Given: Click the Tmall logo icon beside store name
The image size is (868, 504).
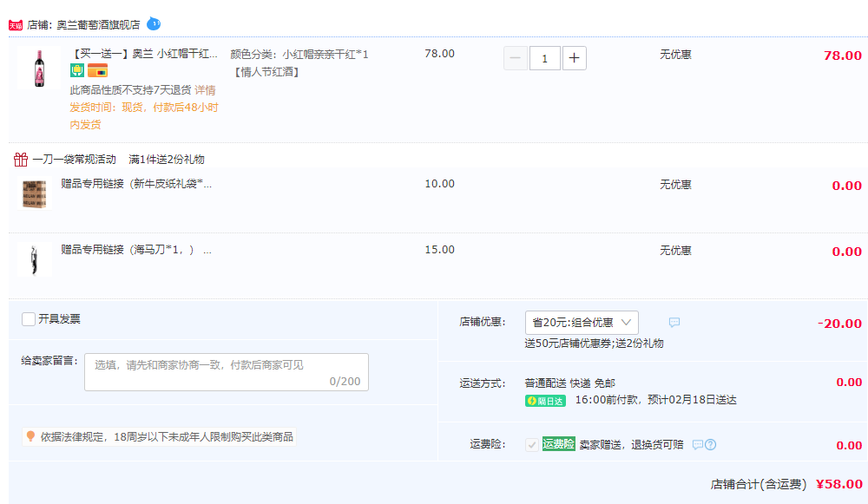Looking at the screenshot, I should pos(16,25).
